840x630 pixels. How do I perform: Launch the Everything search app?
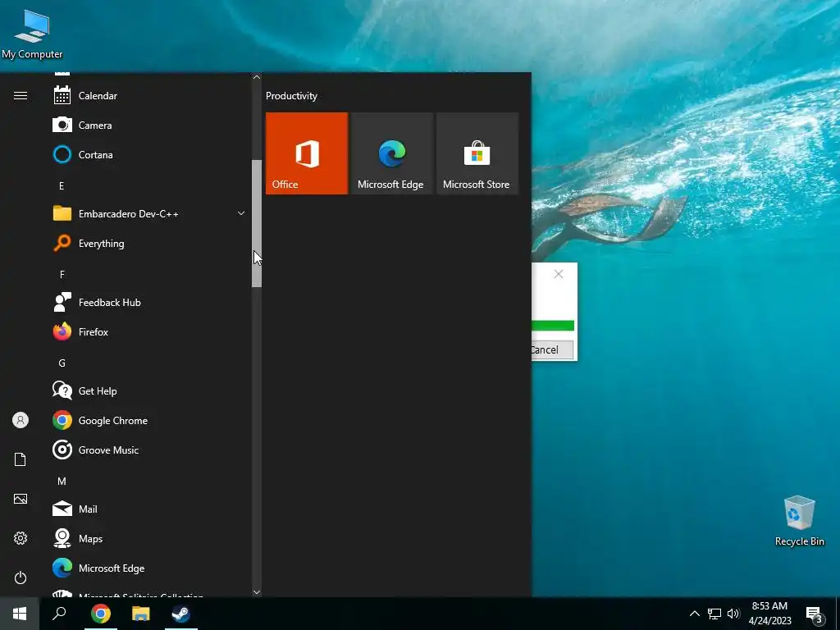pos(149,243)
